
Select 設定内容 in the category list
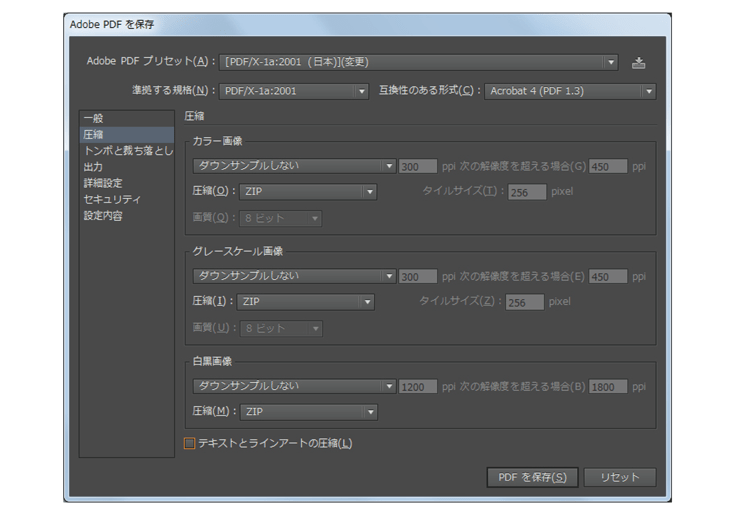click(x=127, y=216)
